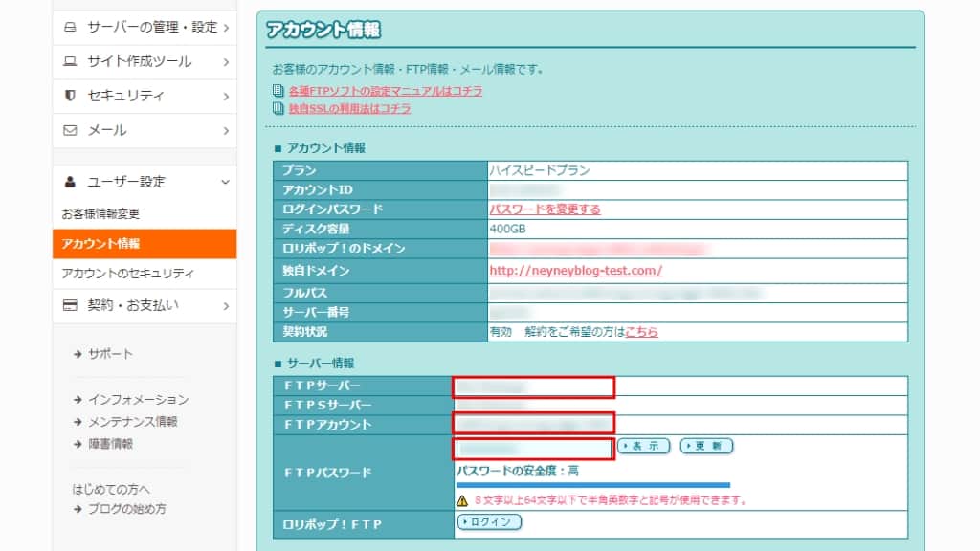Expand the 契約・お支払い chevron
This screenshot has height=551, width=980.
pyautogui.click(x=226, y=306)
